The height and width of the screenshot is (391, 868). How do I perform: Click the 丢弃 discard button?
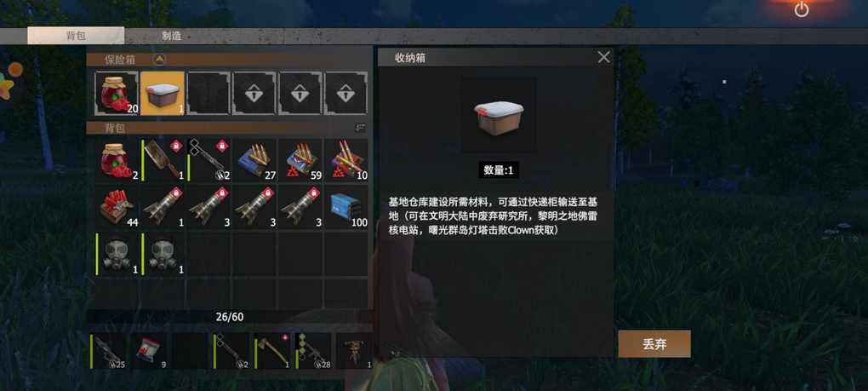point(654,344)
